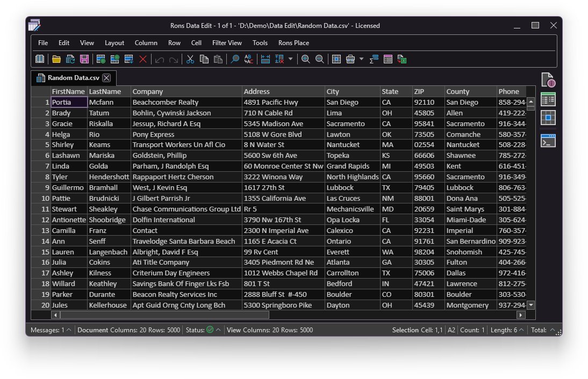Zoom out with the minus magnifier icon
This screenshot has width=588, height=379.
[x=319, y=59]
